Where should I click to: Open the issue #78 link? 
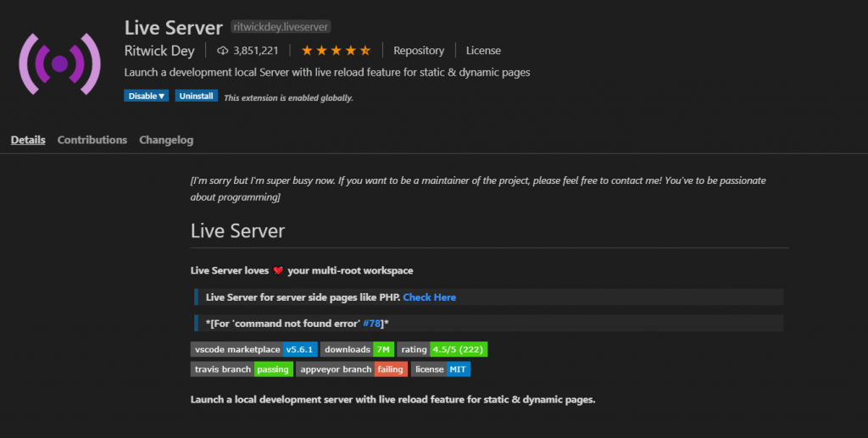click(x=372, y=324)
